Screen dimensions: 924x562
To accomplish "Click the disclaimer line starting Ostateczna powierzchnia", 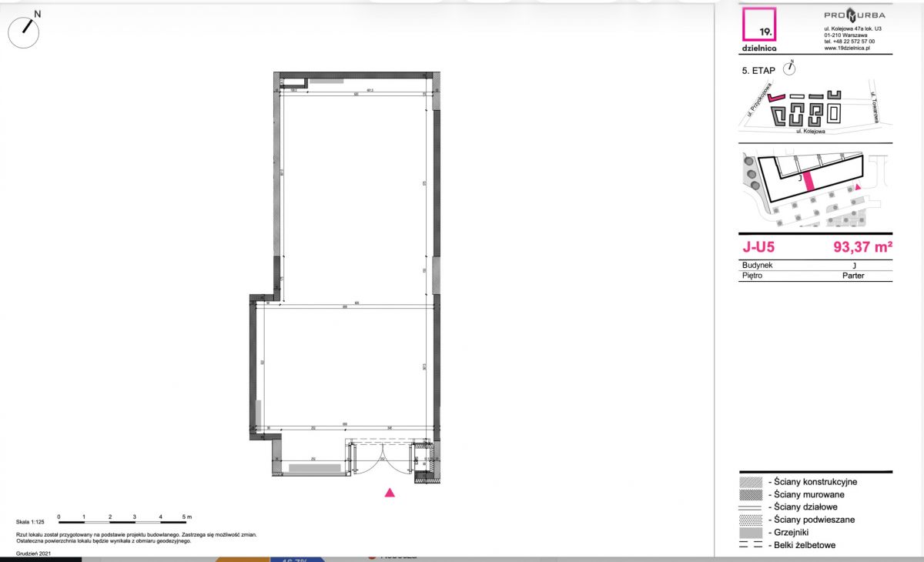I will click(103, 540).
